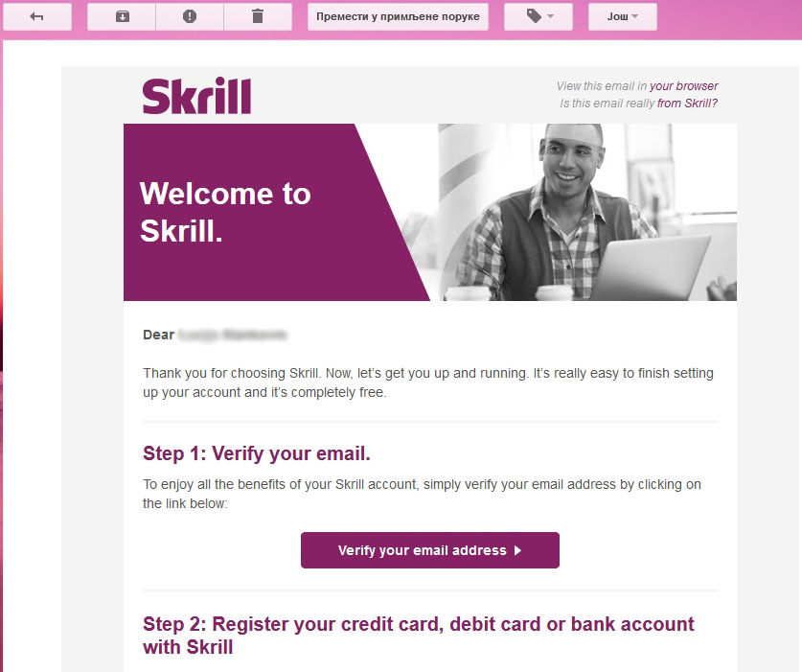Click the blurred recipient name after Dear

click(x=232, y=335)
